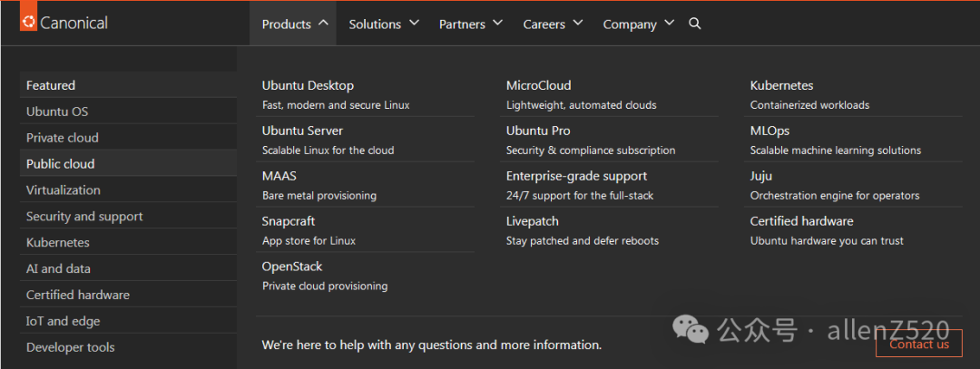
Task: Click 'Orchestration engine for operators' text
Action: [x=835, y=196]
